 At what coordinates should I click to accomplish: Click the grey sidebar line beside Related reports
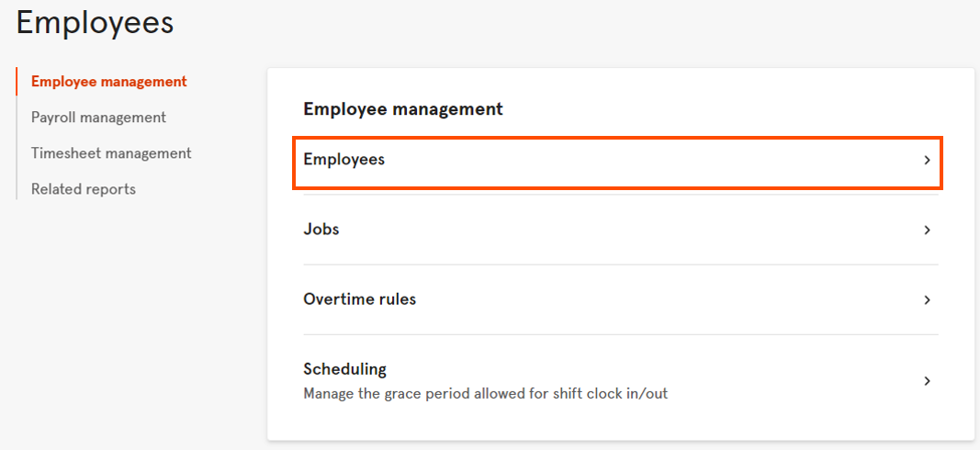tap(17, 189)
